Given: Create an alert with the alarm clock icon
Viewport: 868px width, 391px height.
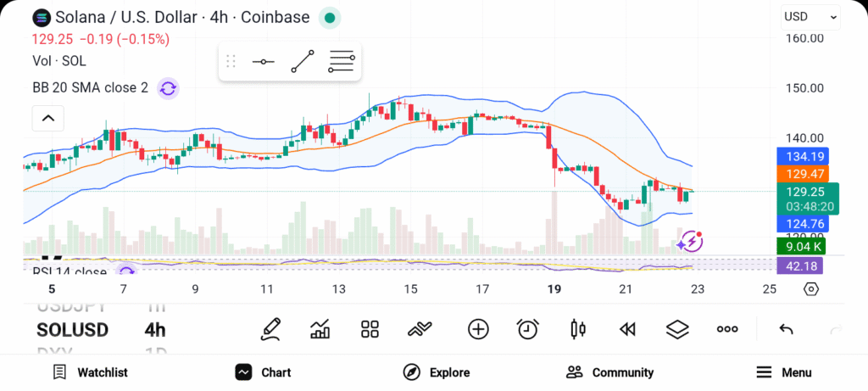Looking at the screenshot, I should tap(528, 329).
